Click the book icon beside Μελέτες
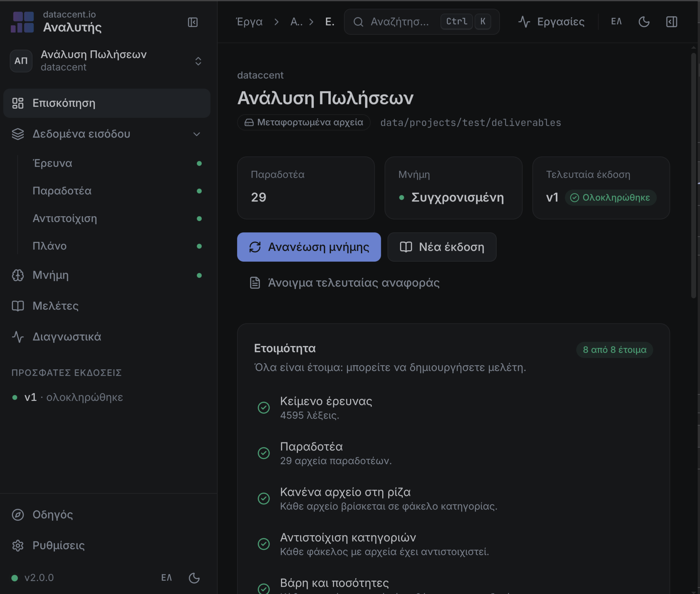The height and width of the screenshot is (594, 700). [18, 306]
